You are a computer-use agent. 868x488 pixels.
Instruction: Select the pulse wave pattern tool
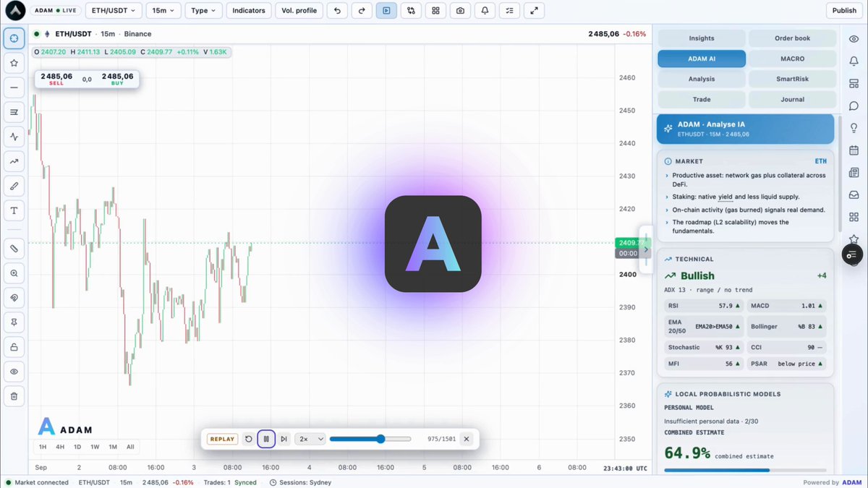[x=14, y=137]
